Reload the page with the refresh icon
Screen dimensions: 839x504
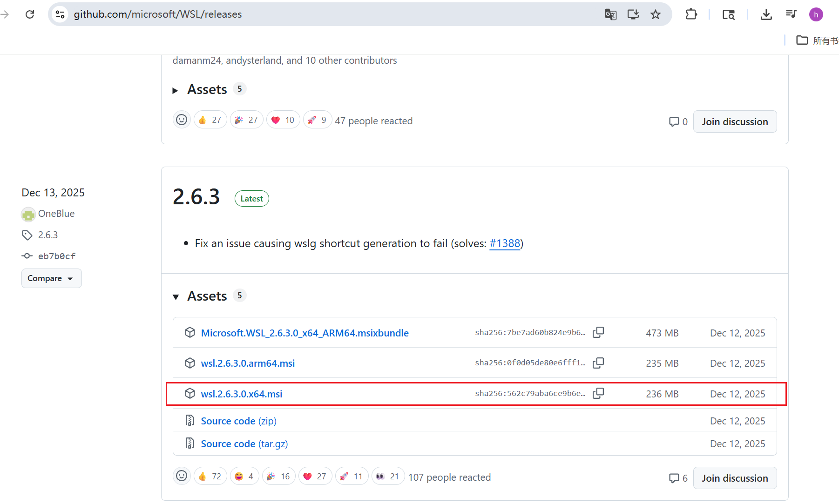pyautogui.click(x=30, y=14)
